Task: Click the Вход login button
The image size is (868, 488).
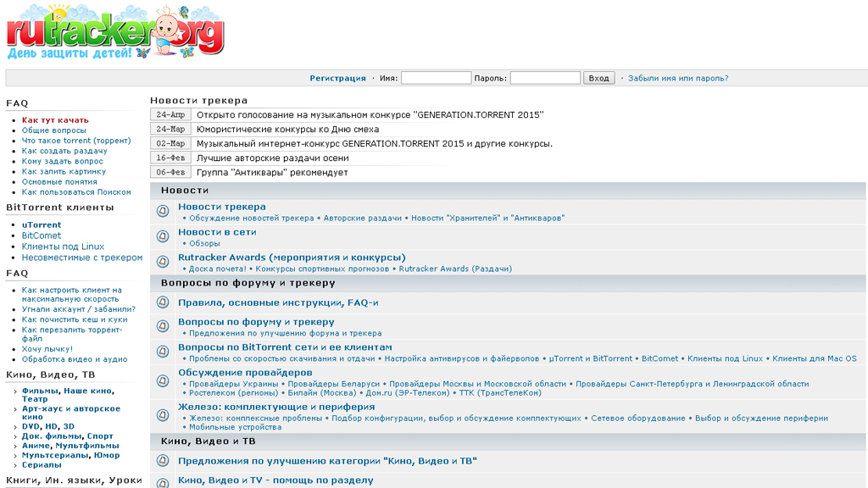Action: click(x=598, y=78)
